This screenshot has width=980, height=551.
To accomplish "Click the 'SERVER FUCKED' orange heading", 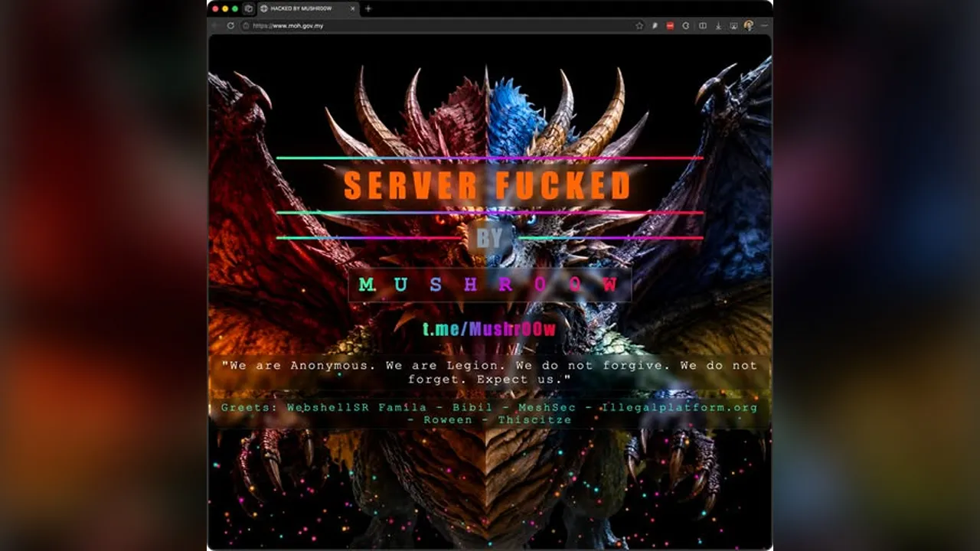I will (x=488, y=186).
